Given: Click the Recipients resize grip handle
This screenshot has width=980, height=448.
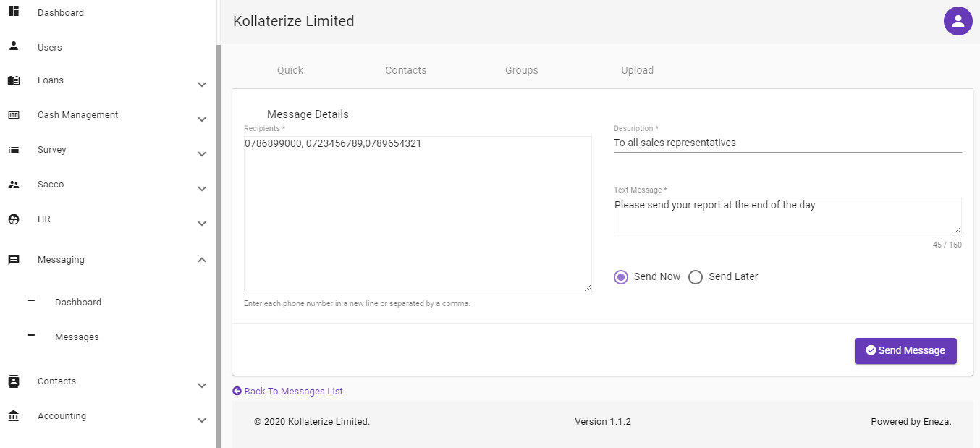Looking at the screenshot, I should 587,288.
